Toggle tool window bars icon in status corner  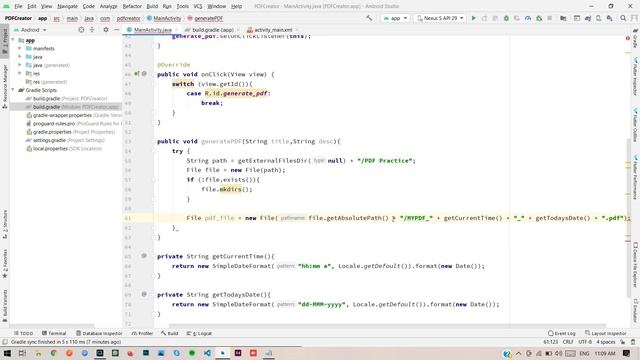[x=4, y=342]
